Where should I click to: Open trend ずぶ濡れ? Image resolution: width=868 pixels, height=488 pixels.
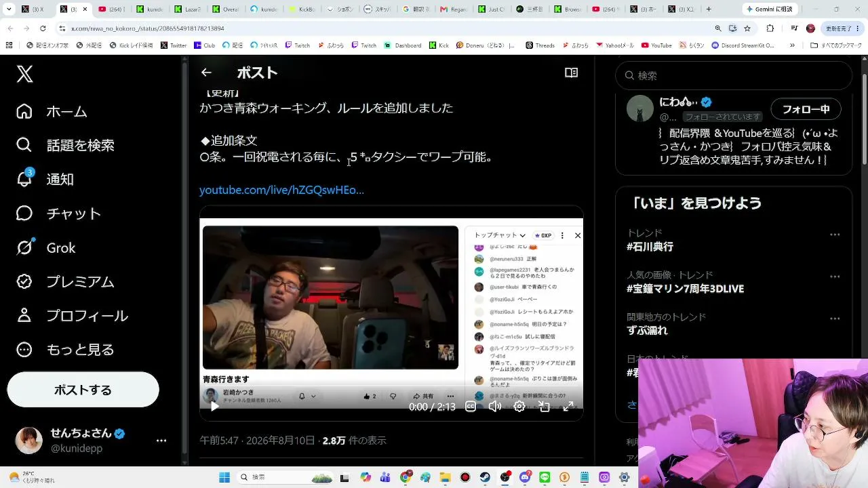click(x=647, y=331)
